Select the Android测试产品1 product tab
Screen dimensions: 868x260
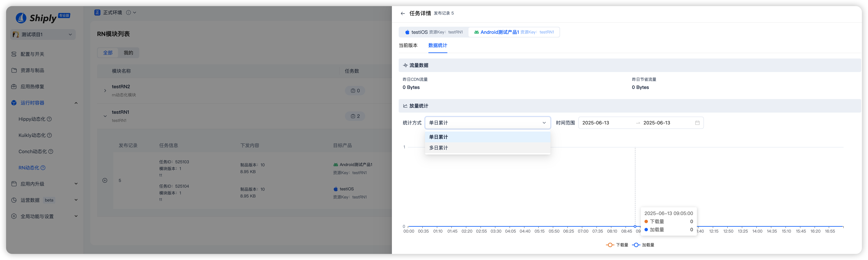514,32
